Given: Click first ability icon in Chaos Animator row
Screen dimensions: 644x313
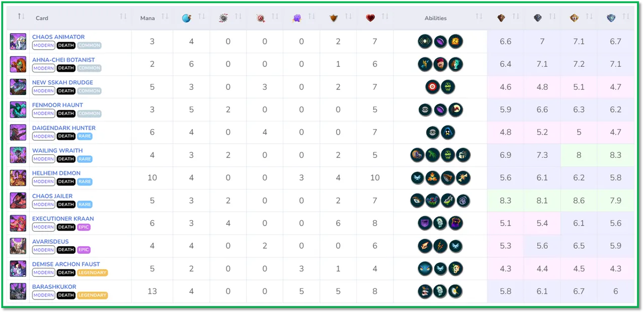Looking at the screenshot, I should pos(425,41).
